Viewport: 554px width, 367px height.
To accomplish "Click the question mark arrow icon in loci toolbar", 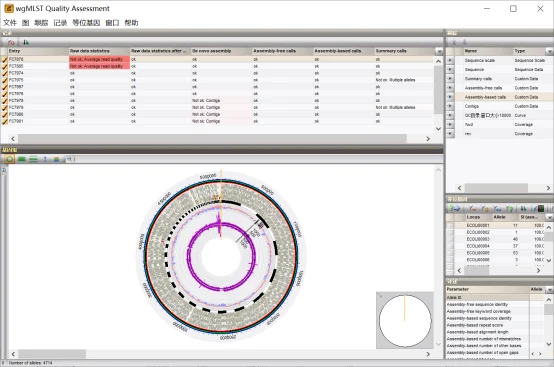I will pyautogui.click(x=454, y=208).
